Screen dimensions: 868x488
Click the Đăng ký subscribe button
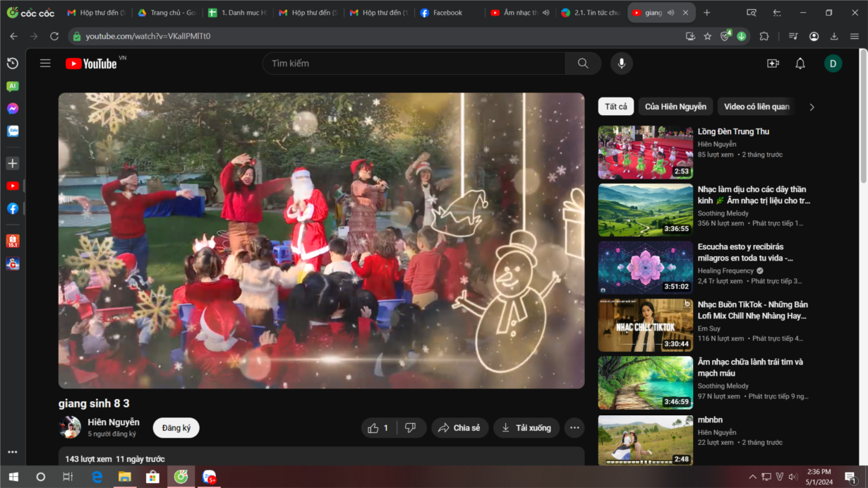point(176,428)
